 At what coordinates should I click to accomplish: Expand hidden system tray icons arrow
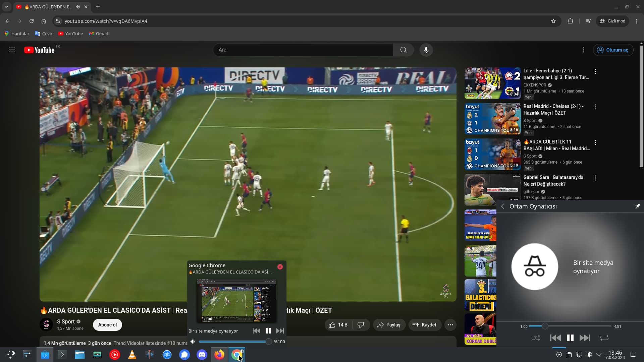[x=599, y=355]
